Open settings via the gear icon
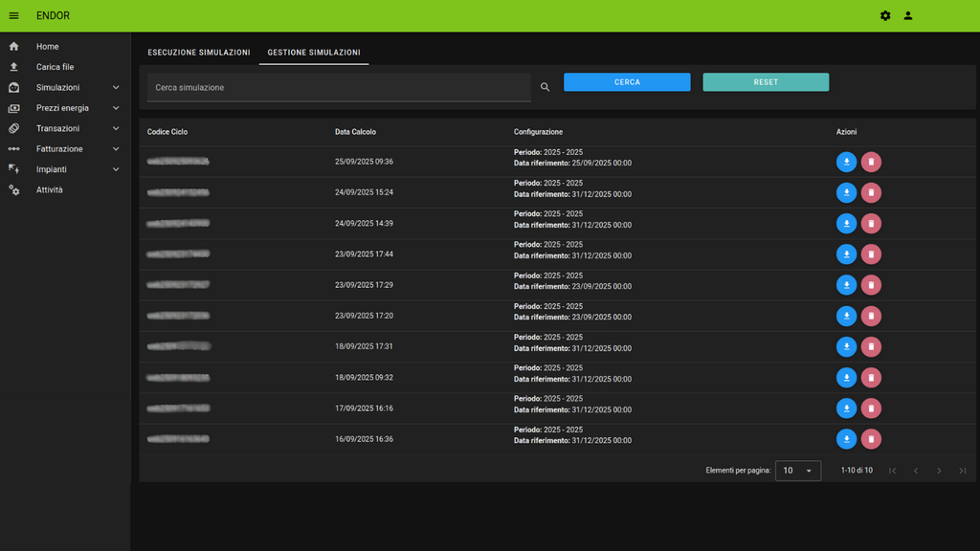980x551 pixels. [885, 15]
